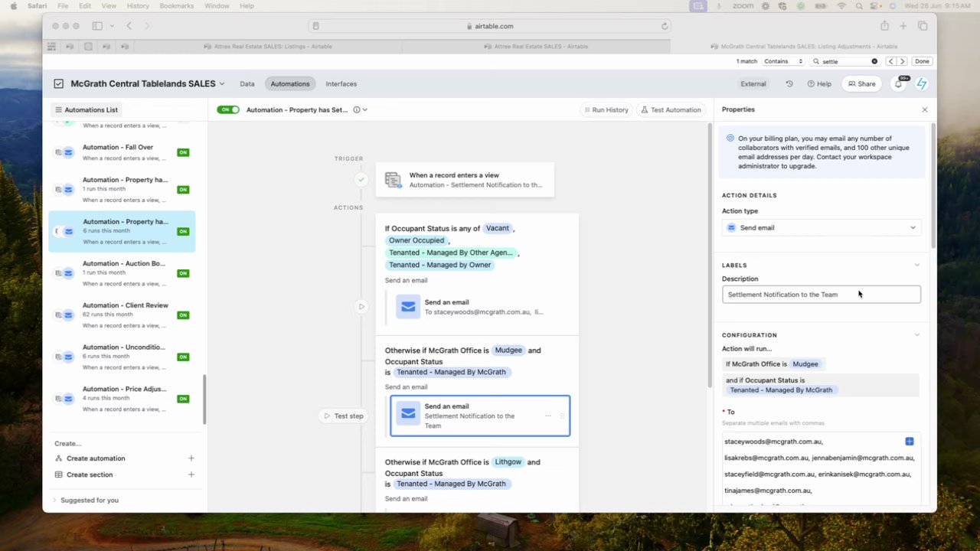This screenshot has height=551, width=980.
Task: Open the Contains find-mode dropdown
Action: point(783,61)
